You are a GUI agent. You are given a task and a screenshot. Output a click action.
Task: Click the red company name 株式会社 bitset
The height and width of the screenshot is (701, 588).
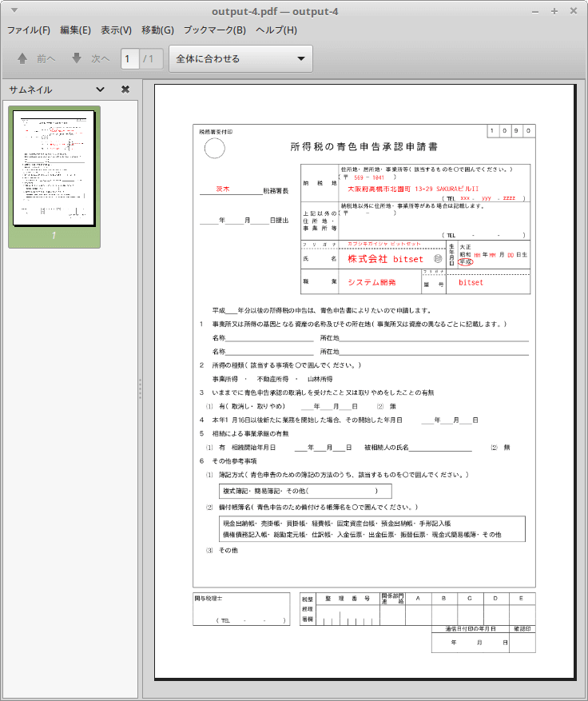(x=385, y=259)
